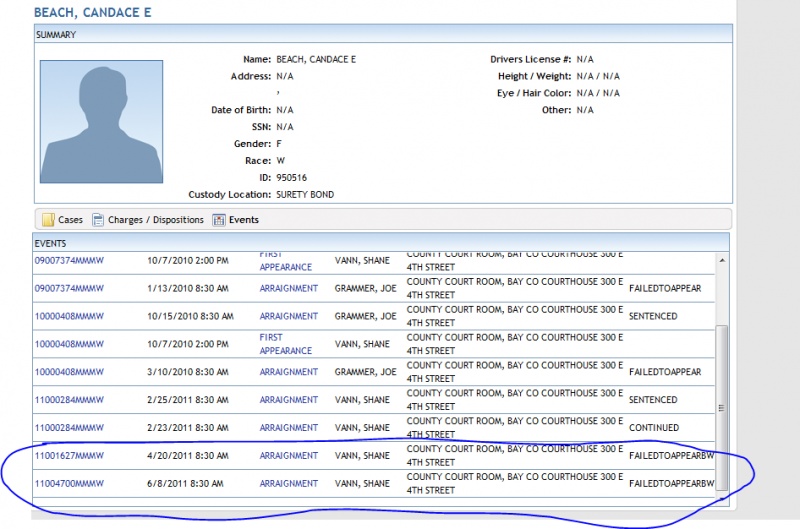Click the date 4/20/2011 8:30 AM
This screenshot has height=529, width=800.
tap(188, 456)
